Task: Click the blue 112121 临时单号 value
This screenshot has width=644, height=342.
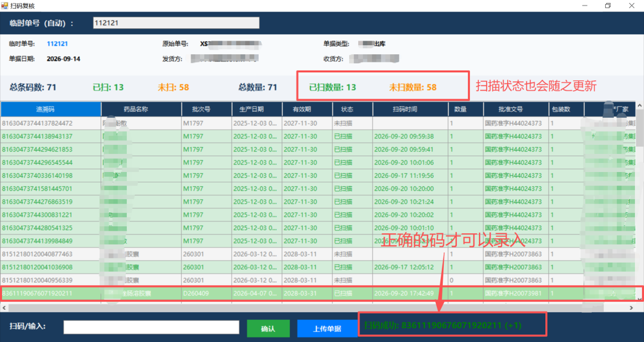Action: tap(57, 44)
